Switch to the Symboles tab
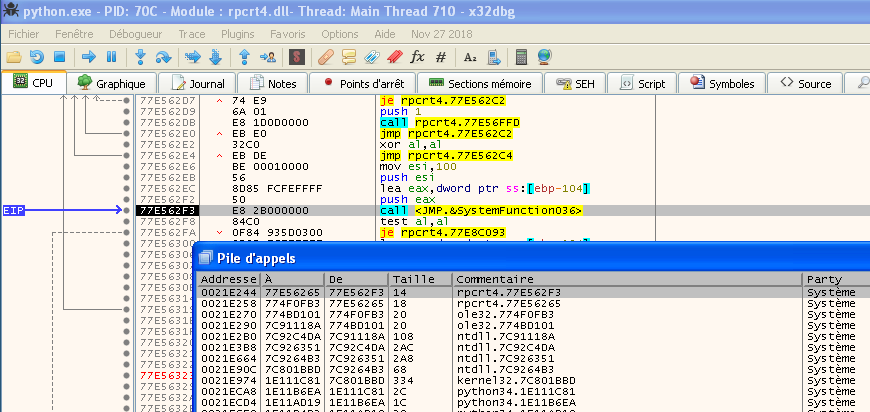This screenshot has width=870, height=412. tap(722, 84)
